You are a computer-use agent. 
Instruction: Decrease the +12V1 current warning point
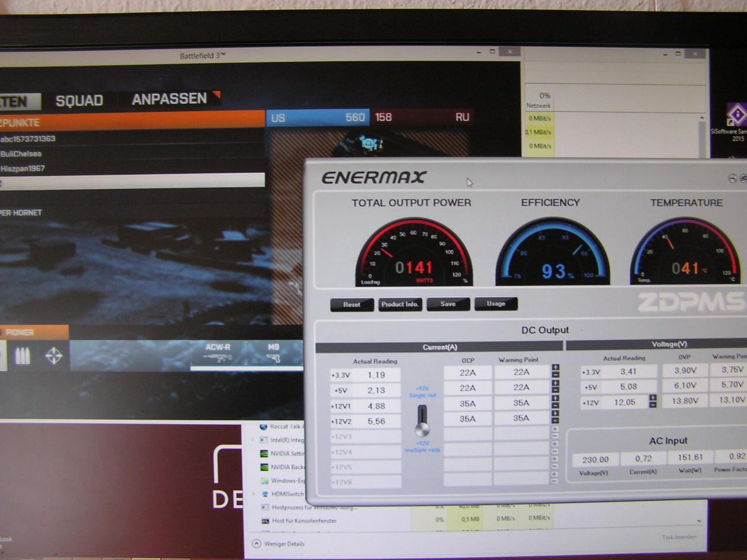click(555, 405)
